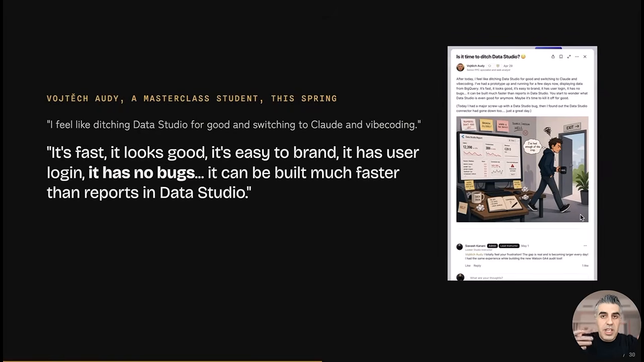Click the Vojtěch Audy mention in the comment
This screenshot has height=362, width=644.
coord(474,254)
